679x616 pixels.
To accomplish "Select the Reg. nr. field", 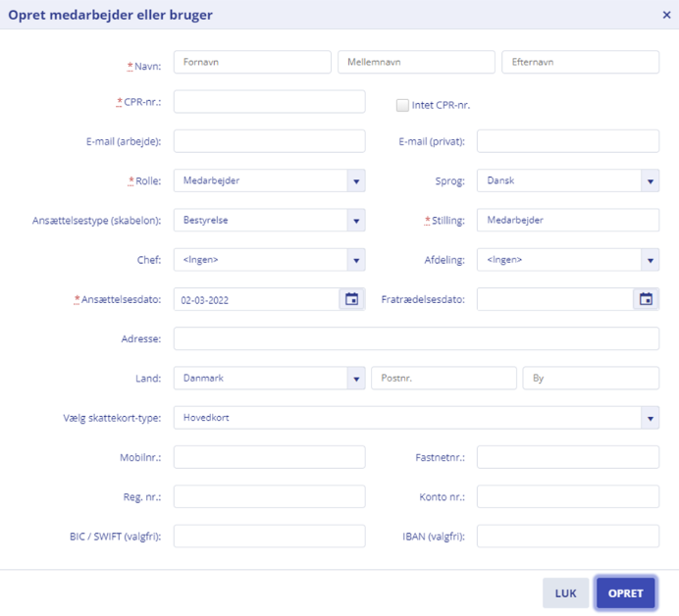I will [x=270, y=496].
